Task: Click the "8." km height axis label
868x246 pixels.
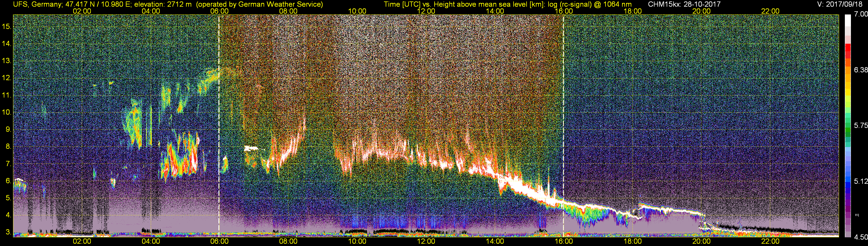Action: [x=8, y=147]
